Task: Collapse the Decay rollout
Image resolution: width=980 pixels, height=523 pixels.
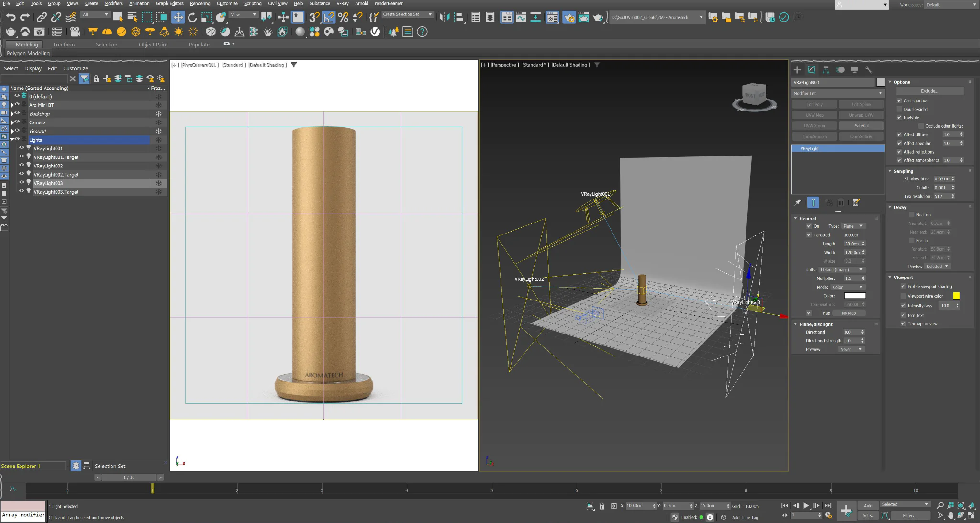Action: tap(890, 207)
